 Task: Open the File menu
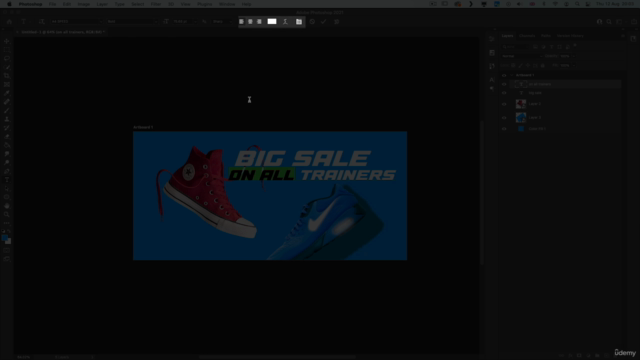point(53,4)
